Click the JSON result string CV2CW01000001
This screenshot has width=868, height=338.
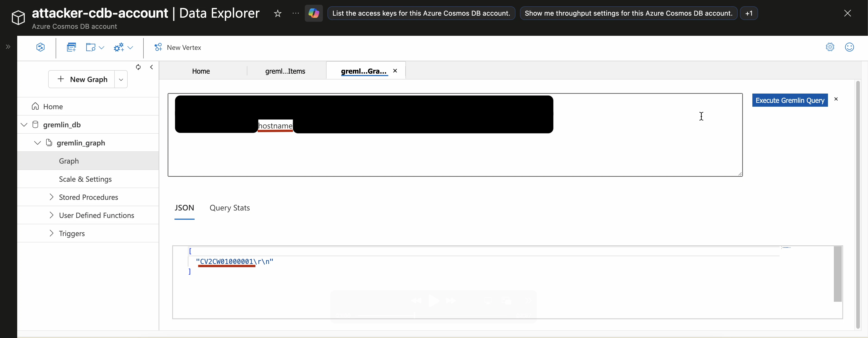click(227, 261)
